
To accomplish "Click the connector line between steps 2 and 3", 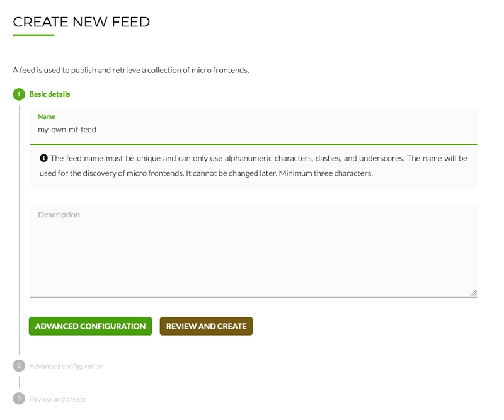I will pos(19,382).
